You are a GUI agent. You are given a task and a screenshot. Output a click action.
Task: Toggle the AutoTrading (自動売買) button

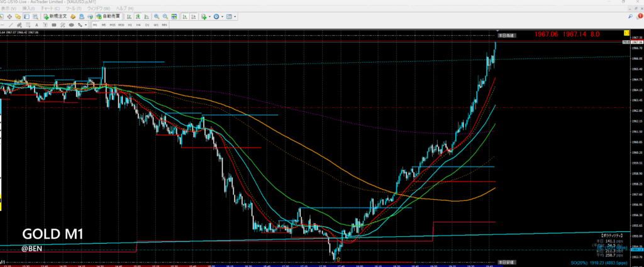108,16
